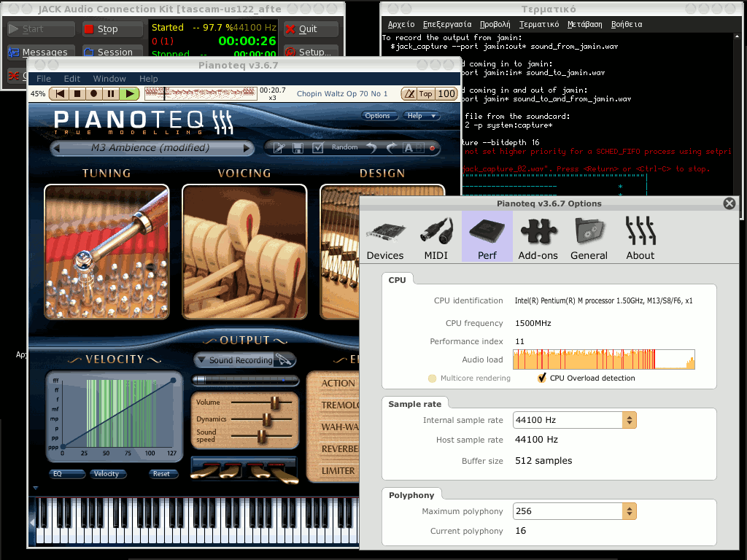The image size is (747, 560).
Task: Open Επεξεργασία menu in terminal window
Action: [447, 24]
